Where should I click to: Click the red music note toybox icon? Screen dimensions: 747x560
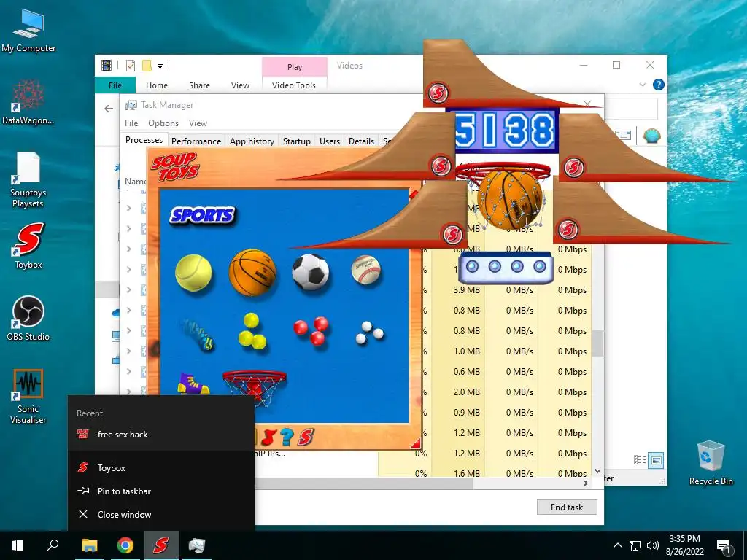point(268,437)
